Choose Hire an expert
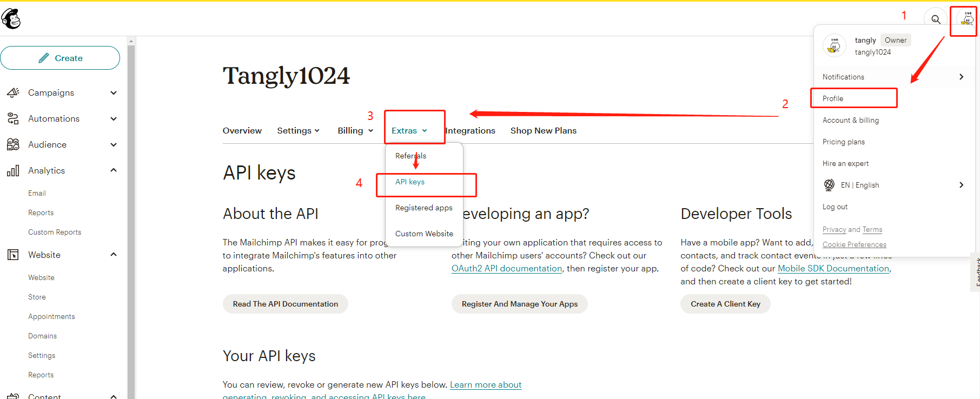 pyautogui.click(x=846, y=163)
